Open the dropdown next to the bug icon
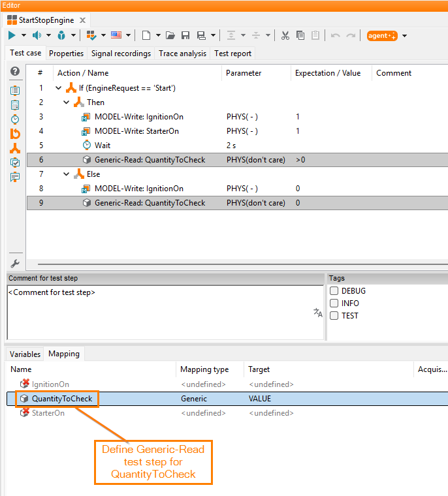448x496 pixels. point(73,35)
